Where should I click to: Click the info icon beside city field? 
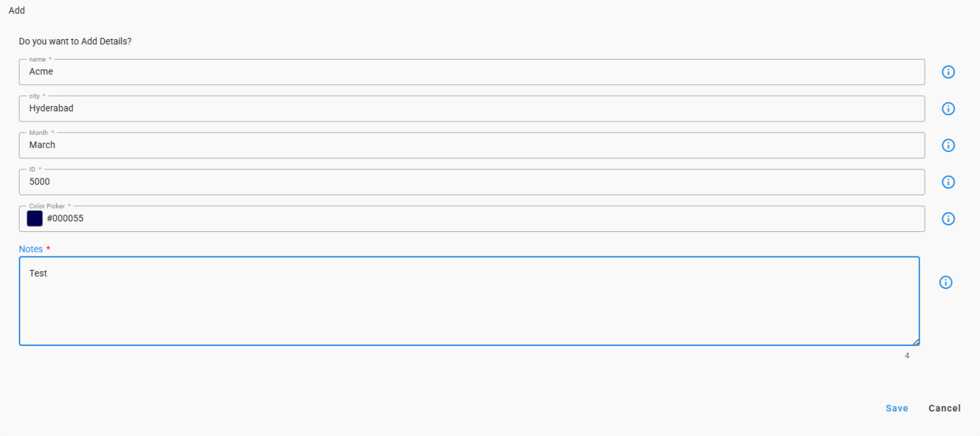[948, 109]
